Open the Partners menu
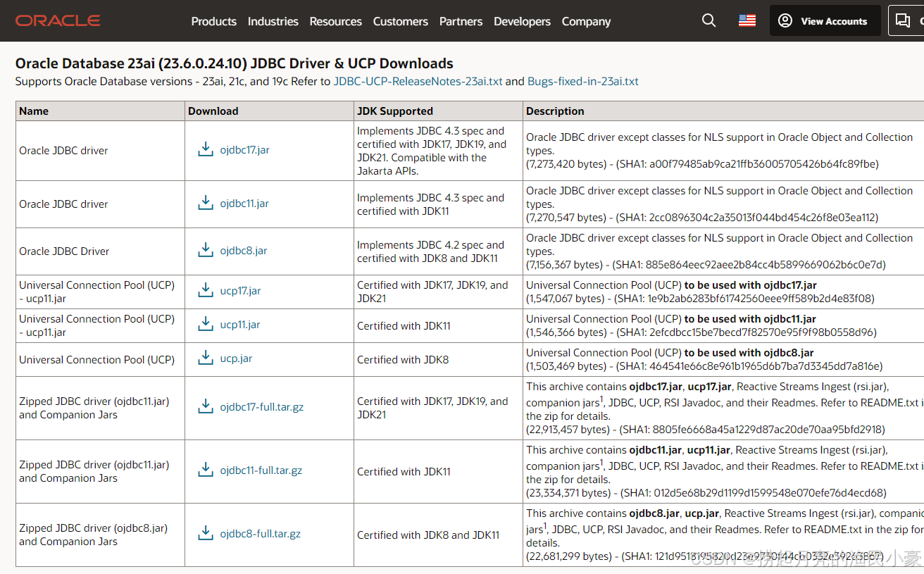The width and height of the screenshot is (924, 574). coord(461,21)
